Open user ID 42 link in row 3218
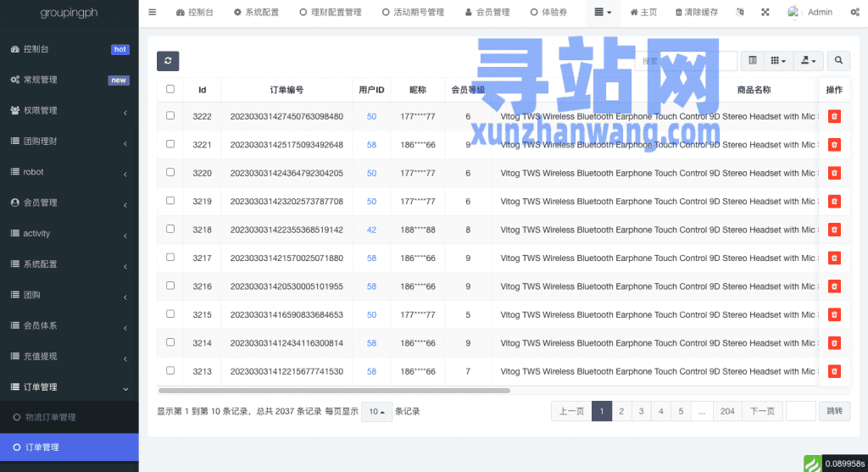868x472 pixels. click(x=371, y=230)
